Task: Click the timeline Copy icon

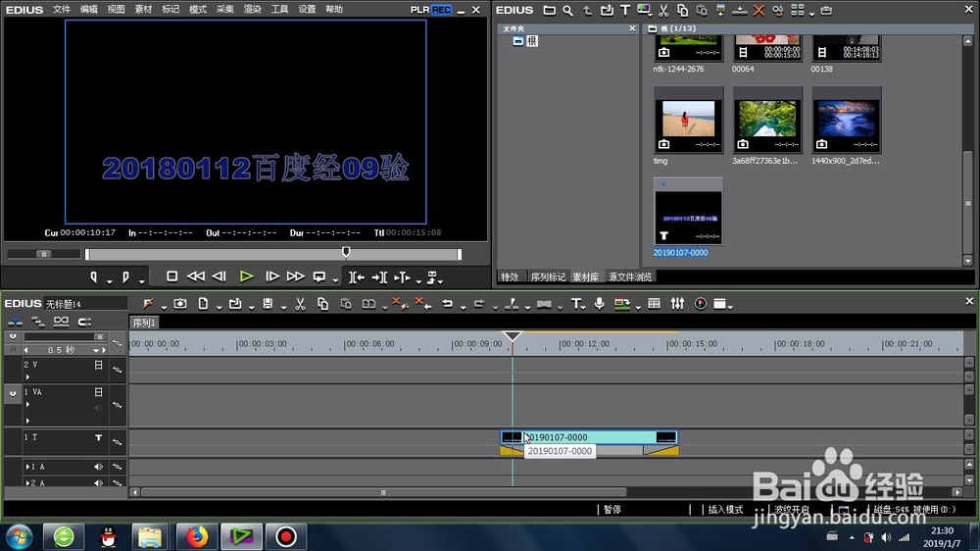Action: pos(322,303)
